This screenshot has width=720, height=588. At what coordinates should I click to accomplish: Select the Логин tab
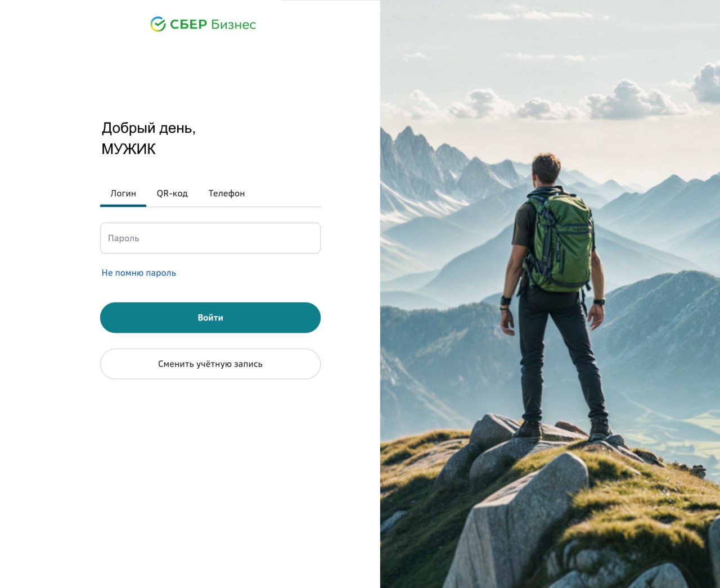(x=123, y=193)
